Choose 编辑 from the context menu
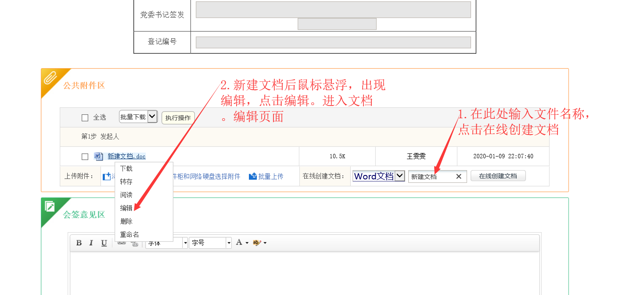Screen dimensions: 644x295 click(x=126, y=208)
